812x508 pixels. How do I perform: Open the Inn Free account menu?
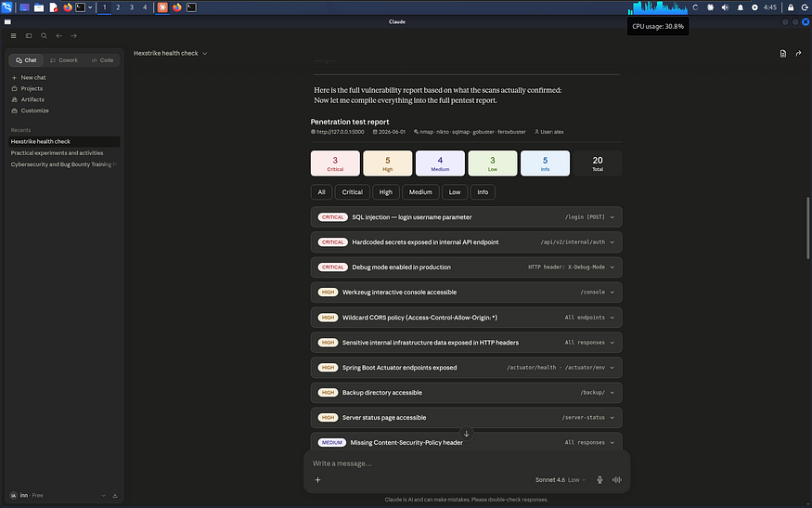click(58, 496)
